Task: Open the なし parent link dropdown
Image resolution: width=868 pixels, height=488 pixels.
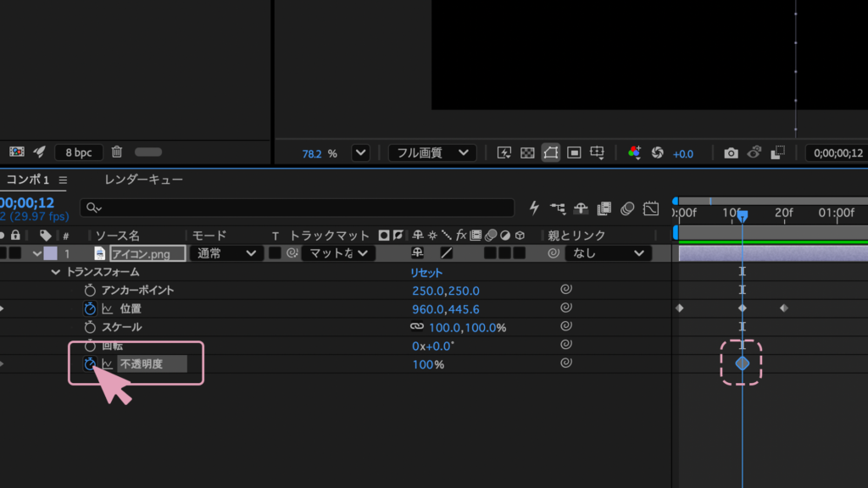Action: click(x=607, y=253)
